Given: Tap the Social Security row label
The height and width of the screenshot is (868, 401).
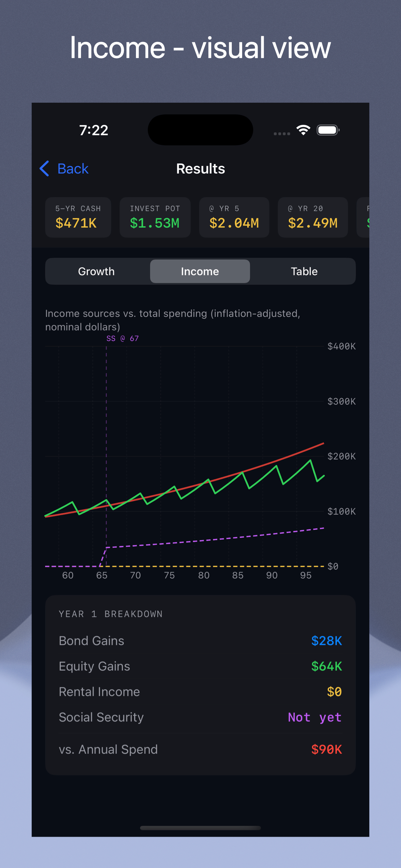Looking at the screenshot, I should (101, 717).
